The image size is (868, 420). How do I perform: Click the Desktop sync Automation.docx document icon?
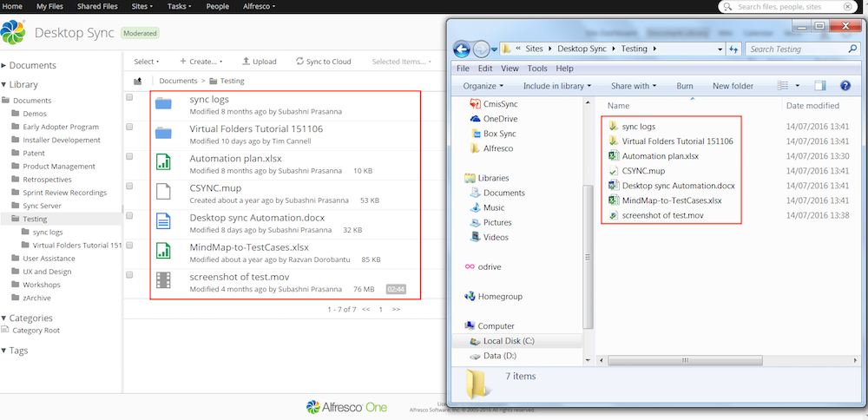coord(163,221)
